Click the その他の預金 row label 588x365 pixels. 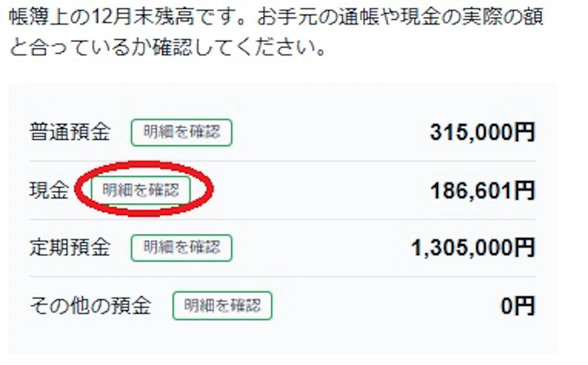tap(90, 306)
